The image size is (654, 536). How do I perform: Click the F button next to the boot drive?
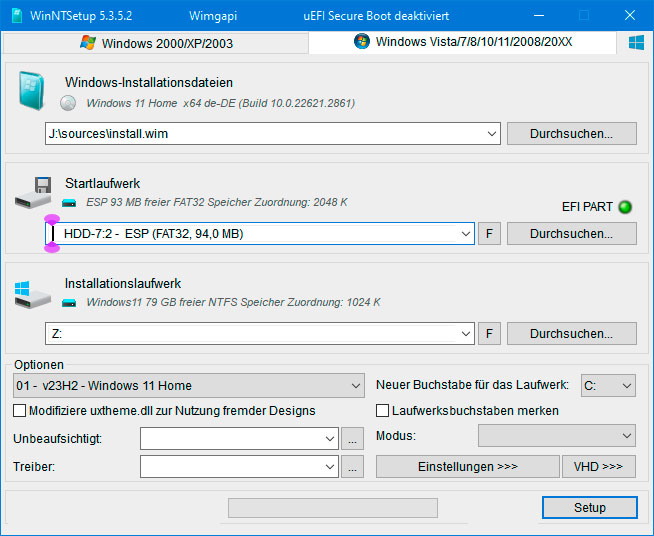(489, 234)
